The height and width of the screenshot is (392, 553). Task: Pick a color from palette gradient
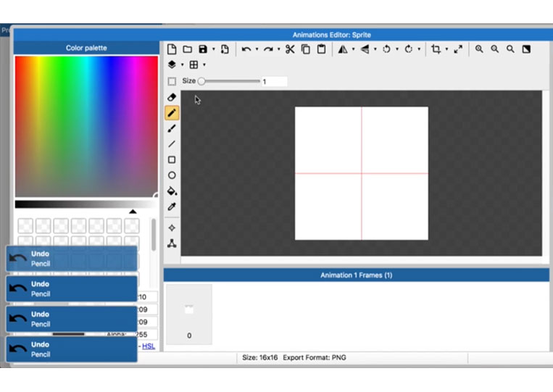tap(86, 126)
